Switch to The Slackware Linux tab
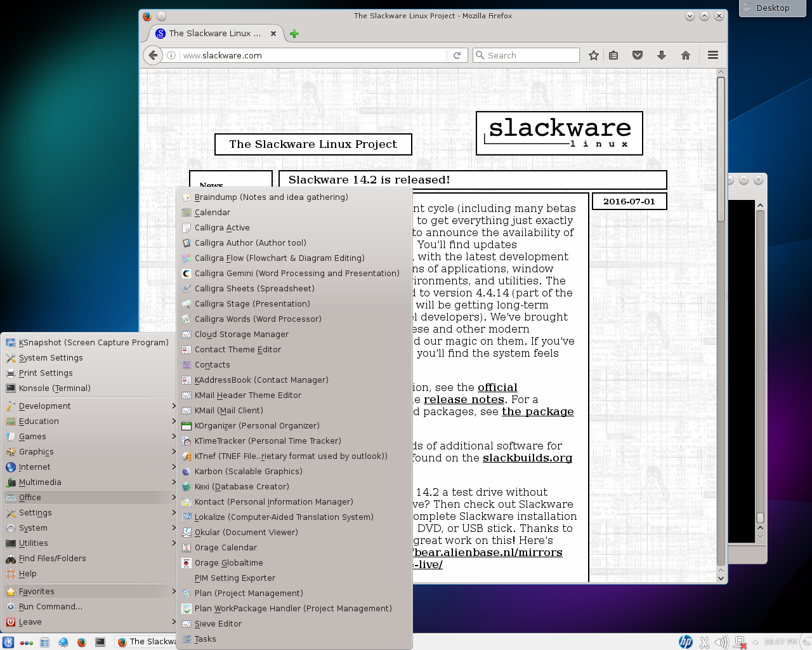 (x=216, y=33)
